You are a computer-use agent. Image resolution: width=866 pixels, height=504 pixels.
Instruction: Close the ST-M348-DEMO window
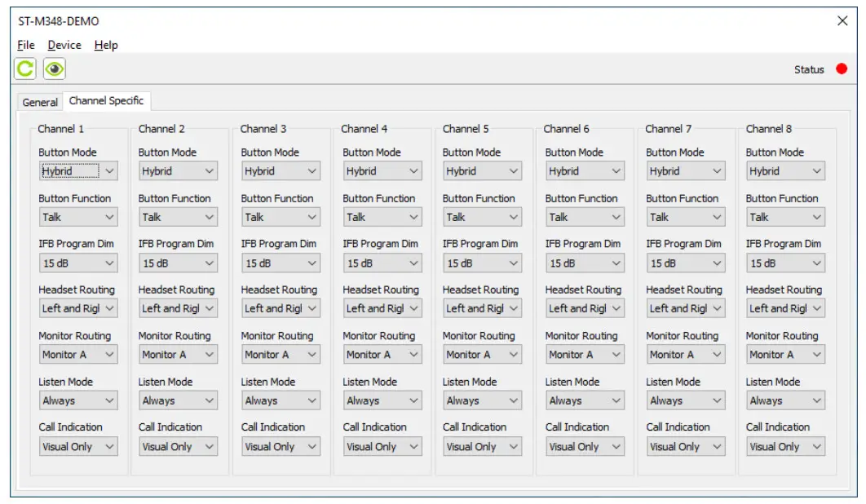click(842, 21)
